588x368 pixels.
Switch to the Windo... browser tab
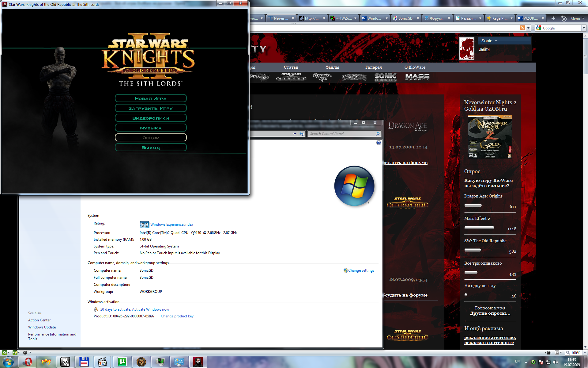[375, 18]
